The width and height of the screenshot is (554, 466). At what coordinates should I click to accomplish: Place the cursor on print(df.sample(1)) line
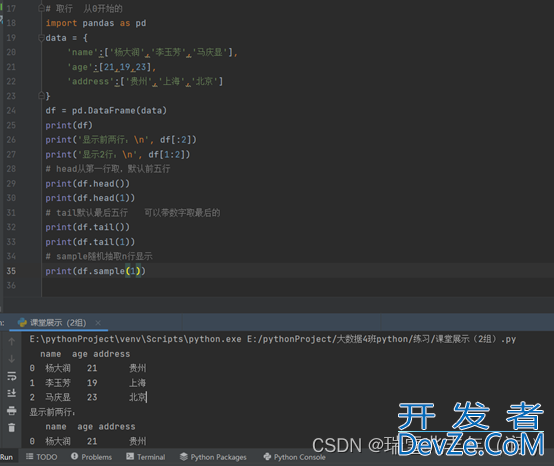95,271
